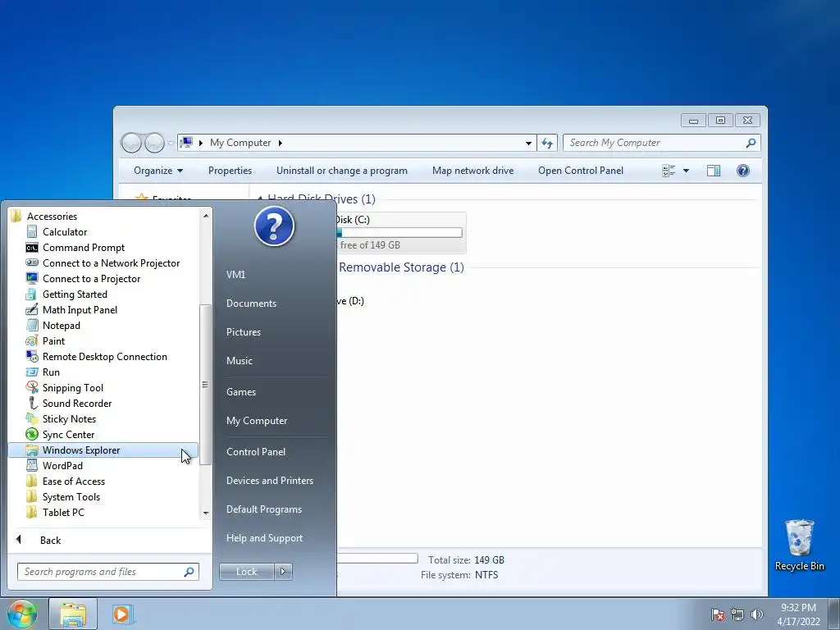
Task: Open Devices and Printers
Action: point(269,481)
